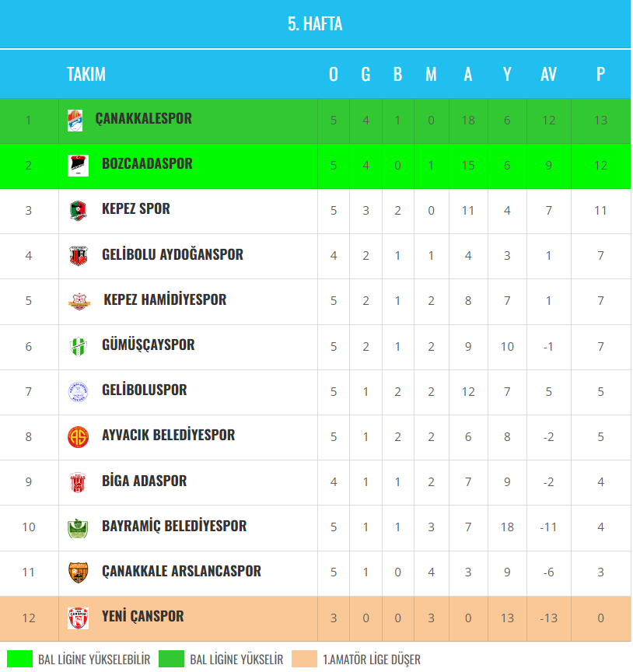The image size is (633, 672).
Task: Open the Bayramiç Belediyespor team link
Action: [x=174, y=526]
